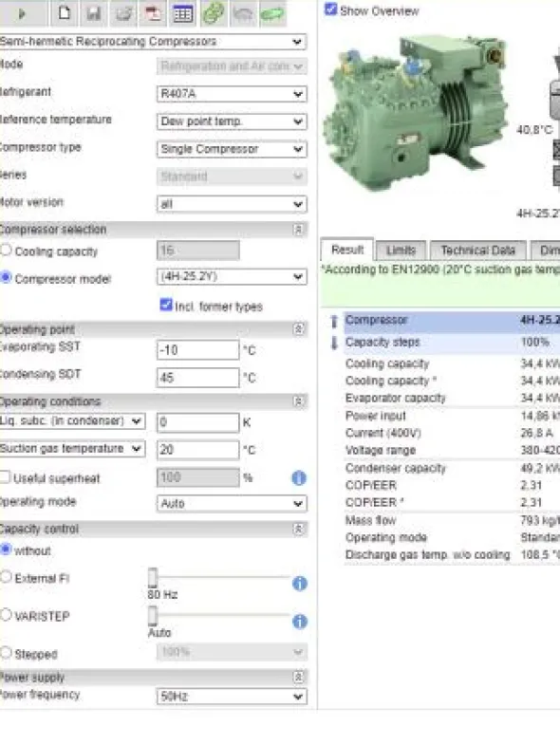560x745 pixels.
Task: Click the Current (400V) result row
Action: point(452,433)
